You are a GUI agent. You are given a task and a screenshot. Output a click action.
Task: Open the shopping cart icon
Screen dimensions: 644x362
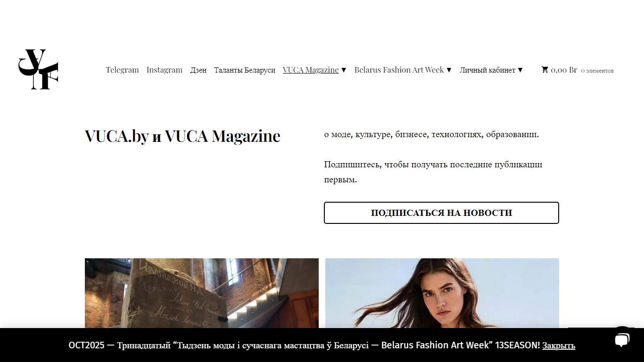pyautogui.click(x=545, y=70)
